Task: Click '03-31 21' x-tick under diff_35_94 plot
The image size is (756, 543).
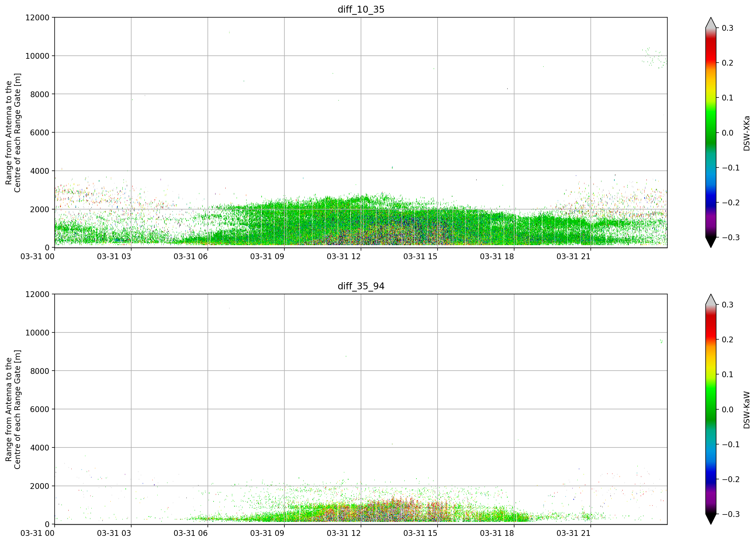Action: coord(574,533)
